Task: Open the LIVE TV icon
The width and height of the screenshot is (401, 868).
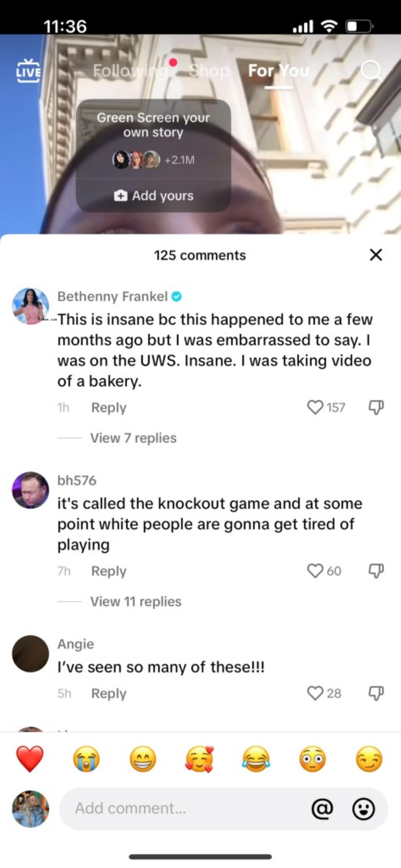Action: click(x=28, y=71)
